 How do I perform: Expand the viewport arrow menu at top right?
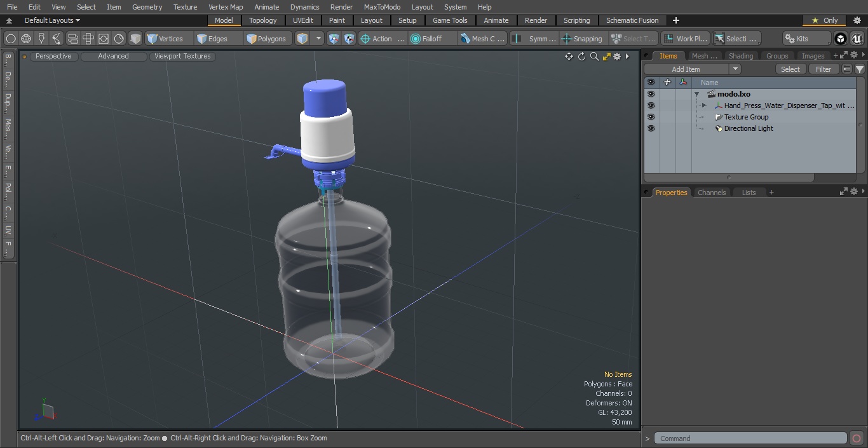628,57
